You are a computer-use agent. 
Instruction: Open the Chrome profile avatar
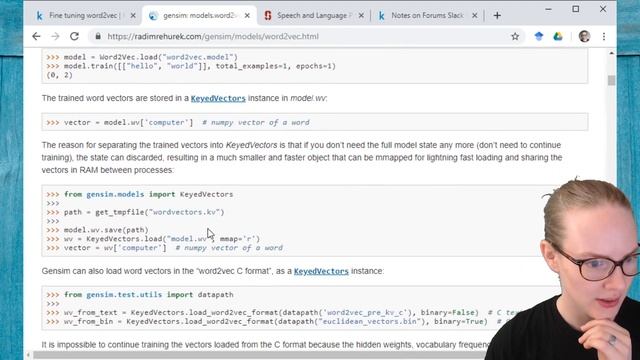tap(584, 36)
